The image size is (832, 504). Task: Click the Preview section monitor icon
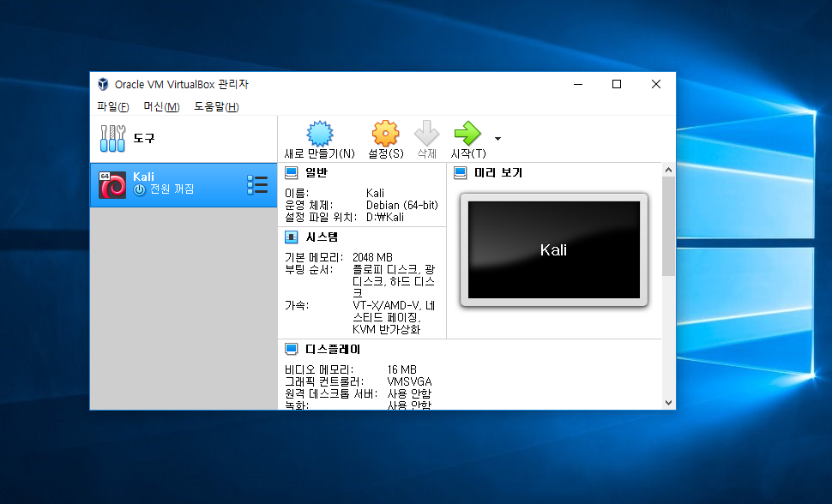[460, 172]
